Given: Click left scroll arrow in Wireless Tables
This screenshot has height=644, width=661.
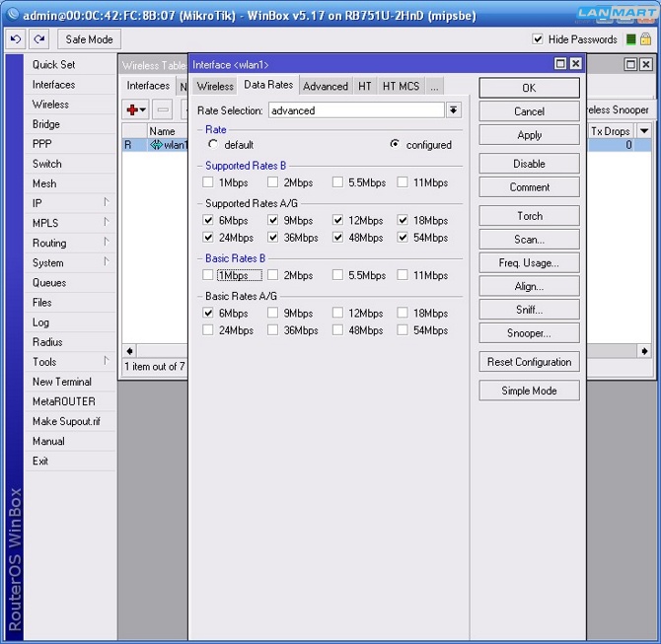Looking at the screenshot, I should coord(129,351).
